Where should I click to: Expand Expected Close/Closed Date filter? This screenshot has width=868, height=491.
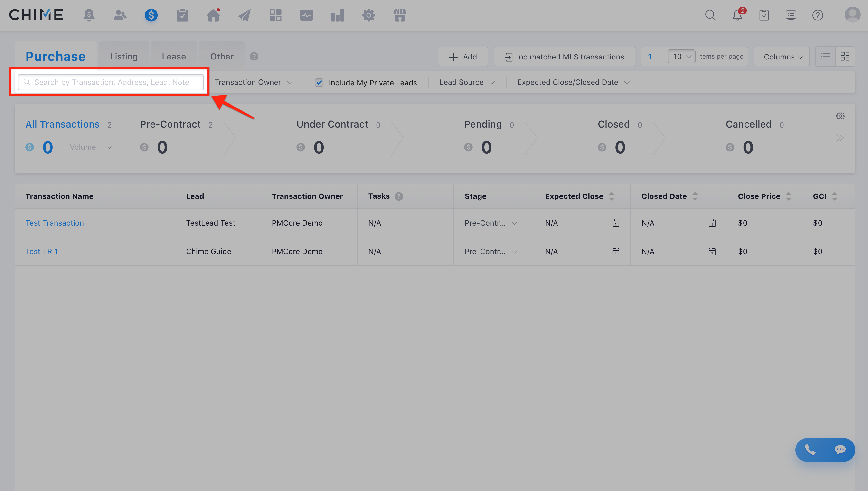pos(574,82)
